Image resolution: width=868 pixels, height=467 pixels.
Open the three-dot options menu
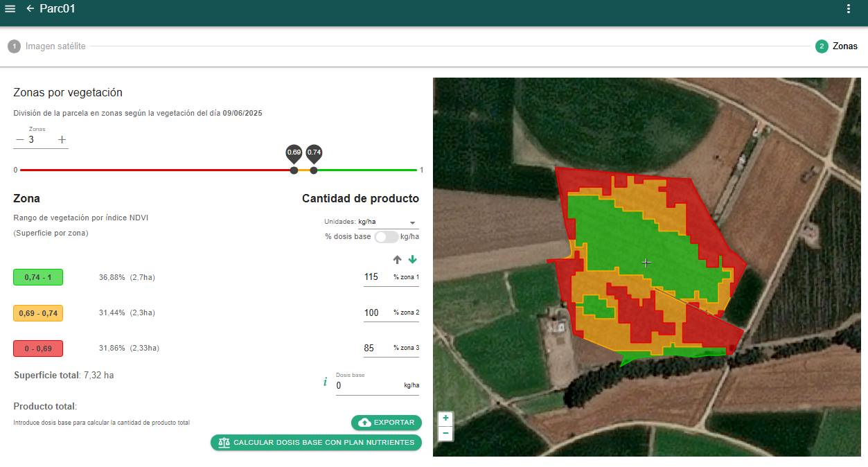849,9
